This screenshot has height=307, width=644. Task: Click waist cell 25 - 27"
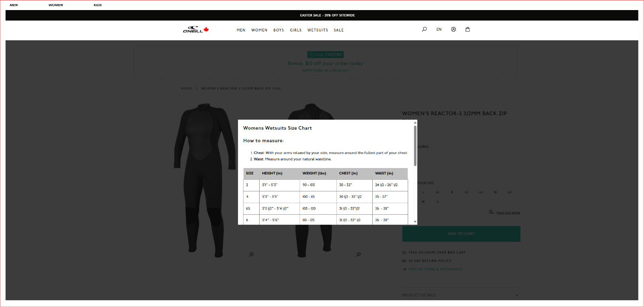tap(390, 197)
